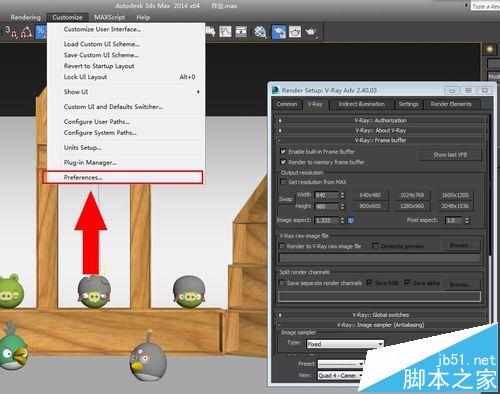Open the Show UI submenu
Image resolution: width=500 pixels, height=394 pixels.
tap(126, 92)
